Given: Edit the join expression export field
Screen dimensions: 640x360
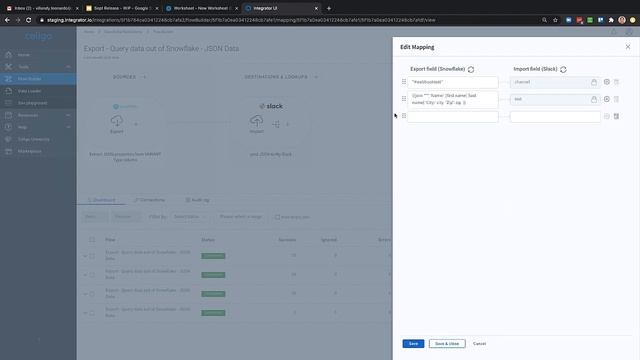Looking at the screenshot, I should tap(453, 99).
